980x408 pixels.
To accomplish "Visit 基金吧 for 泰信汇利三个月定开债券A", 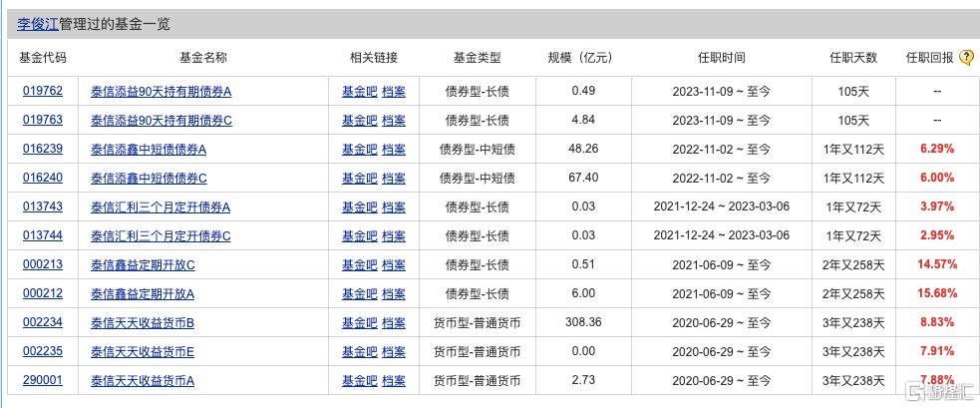I will [x=359, y=207].
